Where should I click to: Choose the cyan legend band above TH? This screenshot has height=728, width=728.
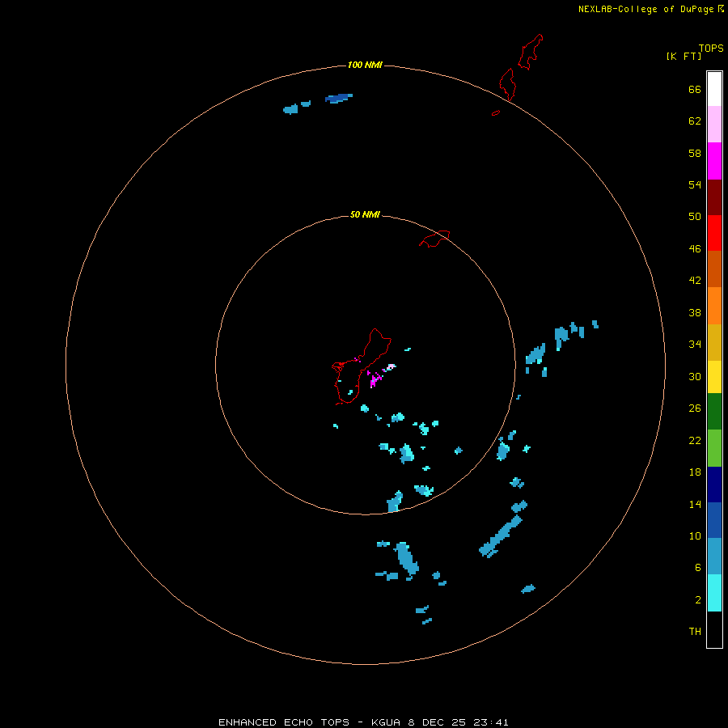714,593
